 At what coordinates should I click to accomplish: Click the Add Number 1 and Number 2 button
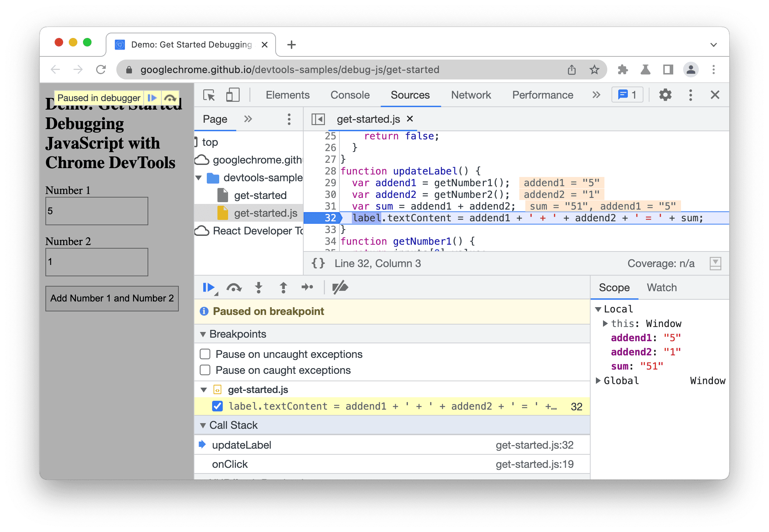click(113, 298)
